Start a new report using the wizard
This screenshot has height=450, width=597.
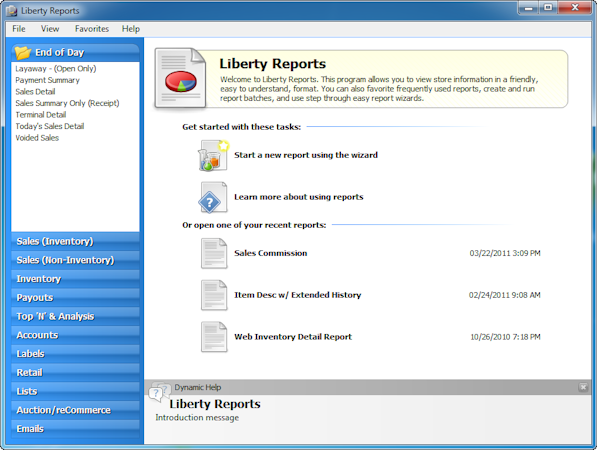[306, 155]
